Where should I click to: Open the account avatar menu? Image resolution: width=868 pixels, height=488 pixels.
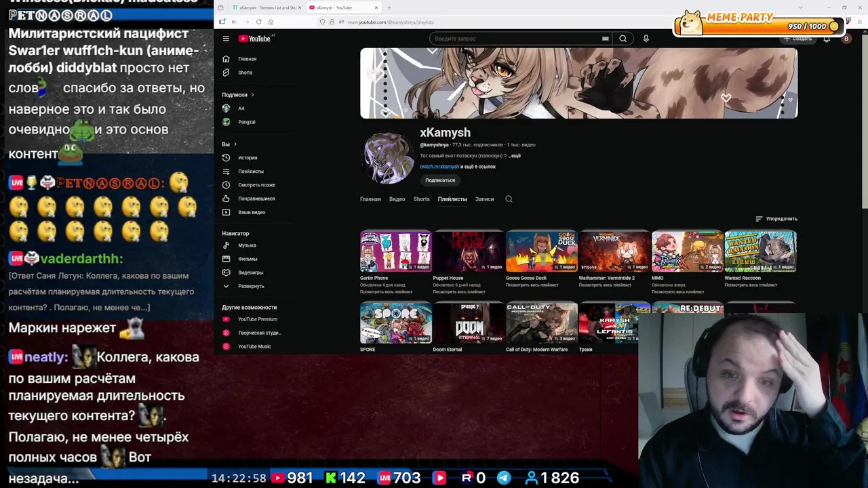[x=846, y=39]
